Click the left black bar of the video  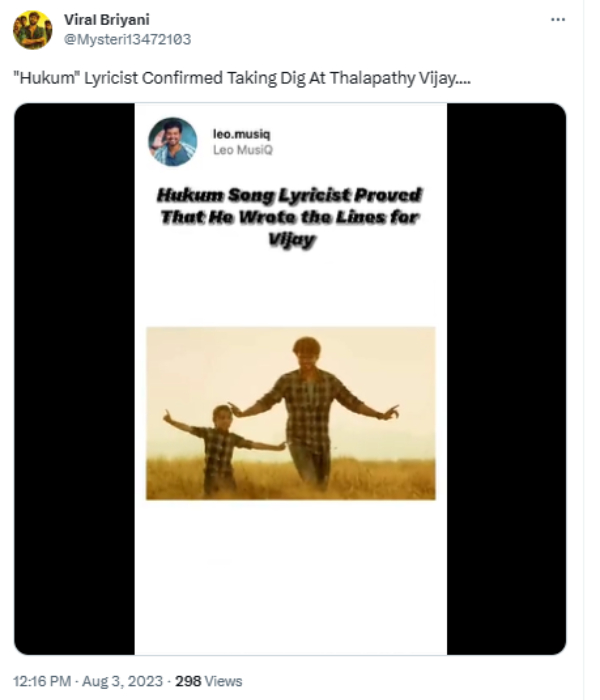click(x=74, y=380)
